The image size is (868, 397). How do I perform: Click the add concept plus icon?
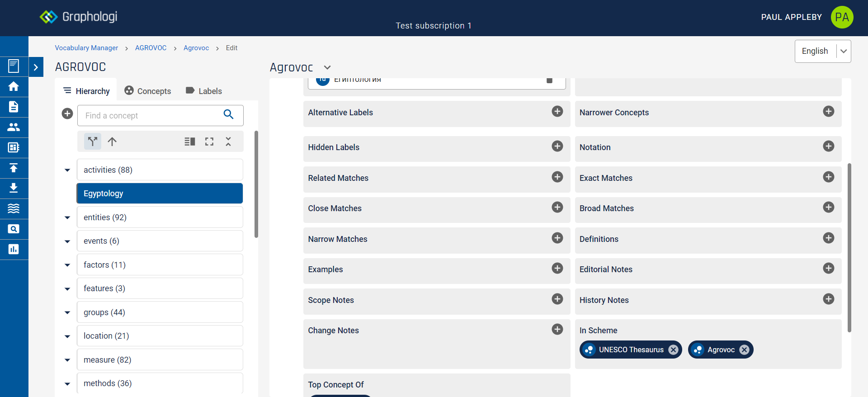[x=67, y=113]
